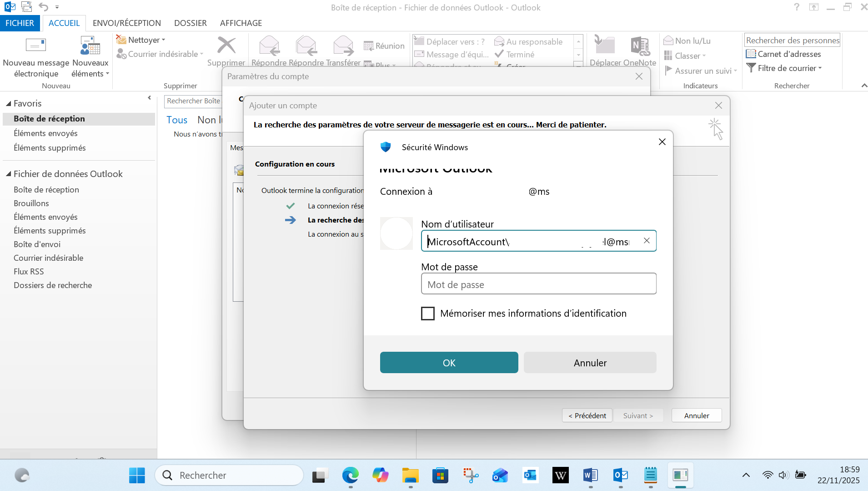Click the Send/Receive quick access icon
Viewport: 868px width, 491px height.
pyautogui.click(x=27, y=7)
